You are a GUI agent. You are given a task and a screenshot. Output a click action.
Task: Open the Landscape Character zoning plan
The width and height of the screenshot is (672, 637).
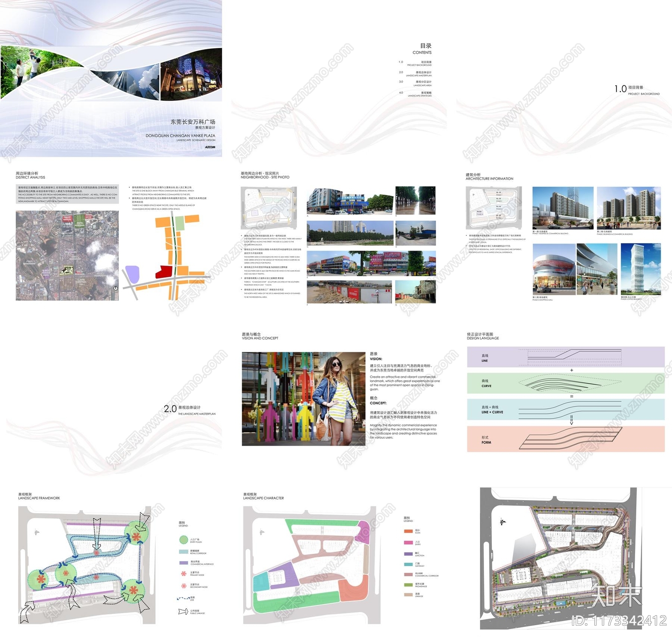(312, 565)
